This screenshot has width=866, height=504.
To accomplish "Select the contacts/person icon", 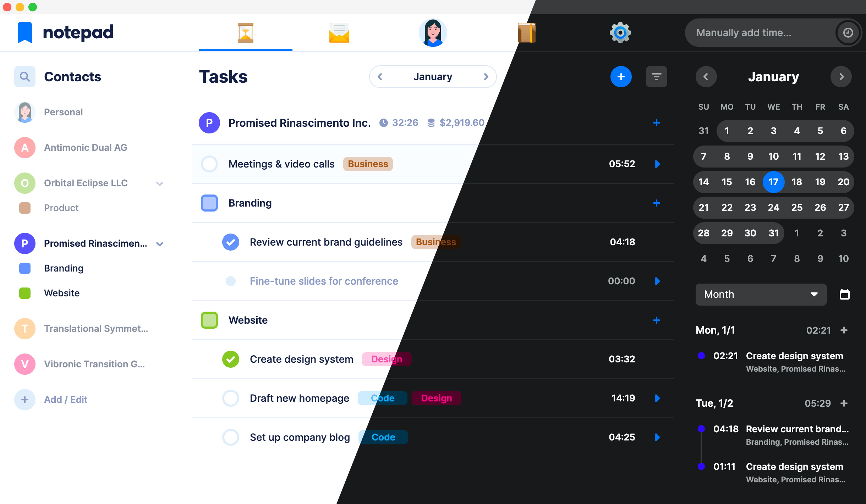I will click(433, 33).
